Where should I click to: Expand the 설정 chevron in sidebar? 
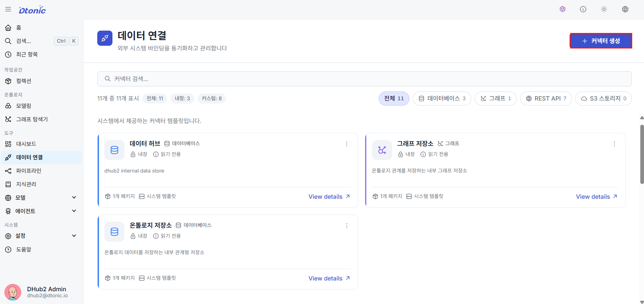74,236
